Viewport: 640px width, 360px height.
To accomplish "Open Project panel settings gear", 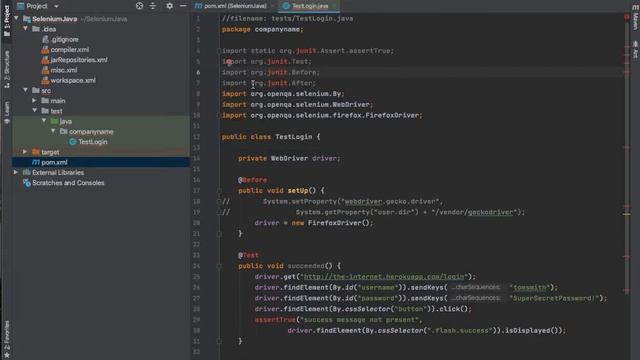I will click(x=169, y=6).
